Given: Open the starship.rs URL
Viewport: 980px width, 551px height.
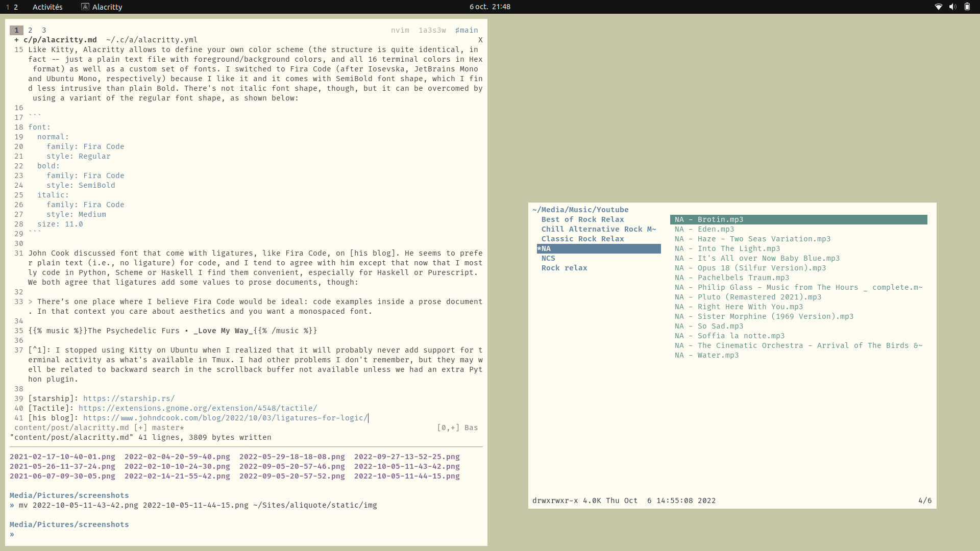Looking at the screenshot, I should point(129,398).
